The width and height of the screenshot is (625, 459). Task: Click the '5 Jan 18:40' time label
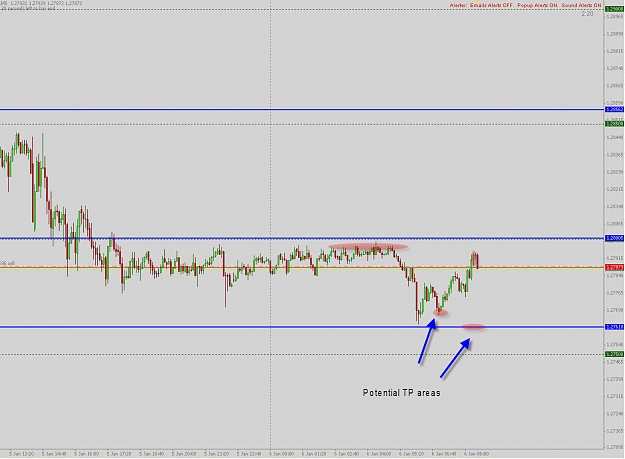[151, 454]
